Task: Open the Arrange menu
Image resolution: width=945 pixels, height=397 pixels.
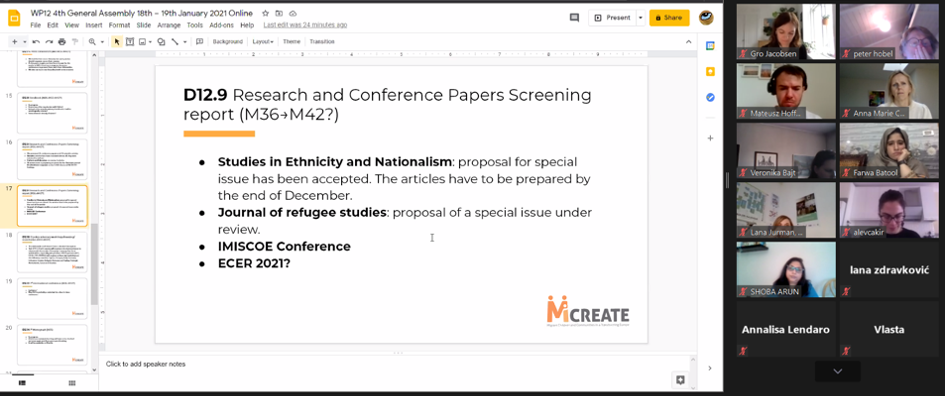Action: [169, 25]
